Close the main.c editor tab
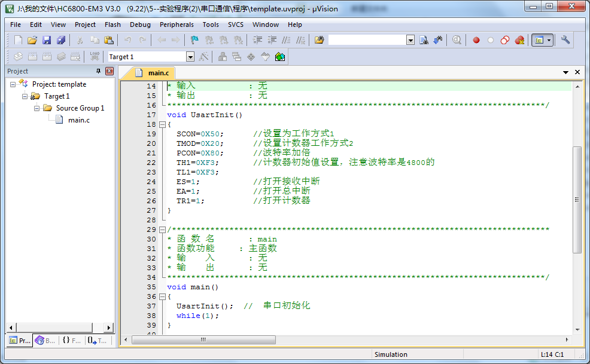 (x=577, y=72)
